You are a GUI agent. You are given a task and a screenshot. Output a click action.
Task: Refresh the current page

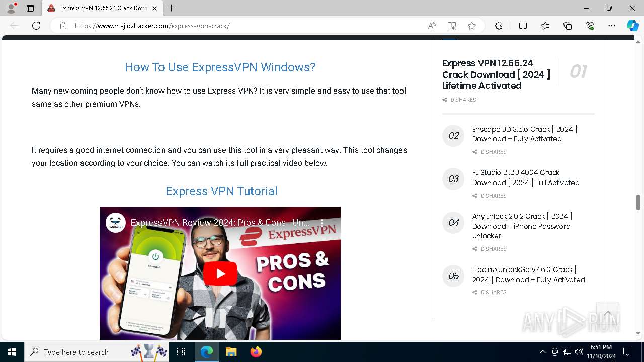pyautogui.click(x=36, y=26)
